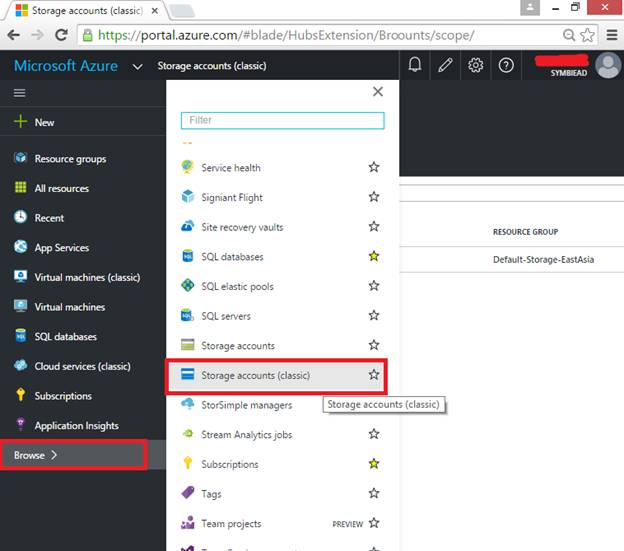
Task: Favorite Site recovery vaults with its star
Action: coord(374,226)
